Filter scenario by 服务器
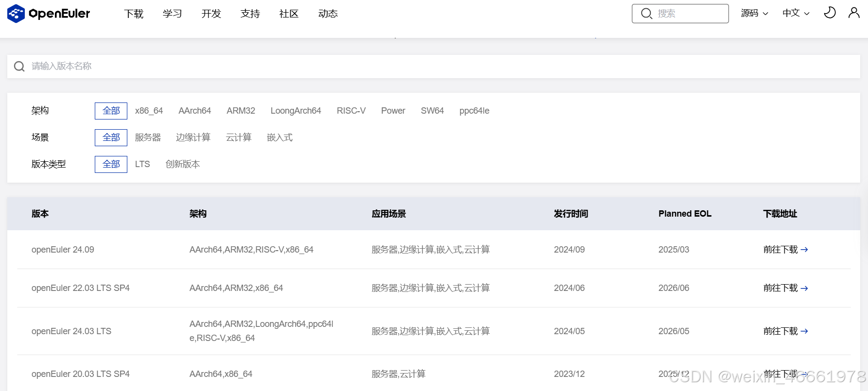The width and height of the screenshot is (868, 391). pyautogui.click(x=148, y=137)
